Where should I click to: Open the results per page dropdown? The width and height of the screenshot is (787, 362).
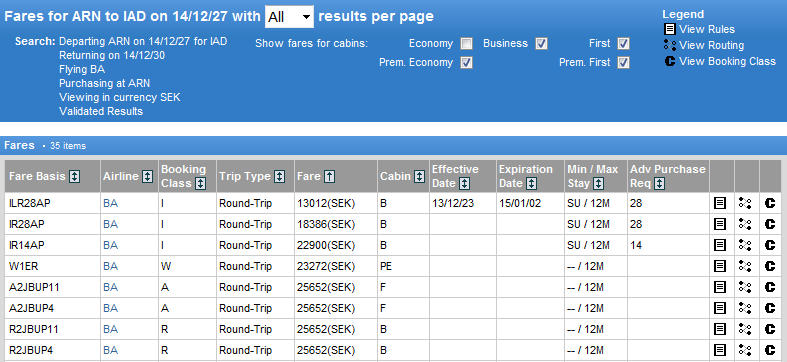[x=289, y=17]
